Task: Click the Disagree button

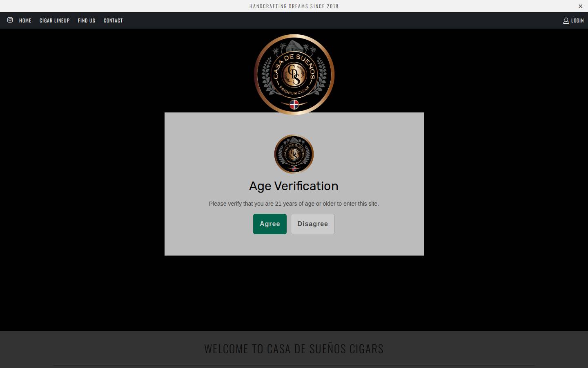Action: click(x=313, y=224)
